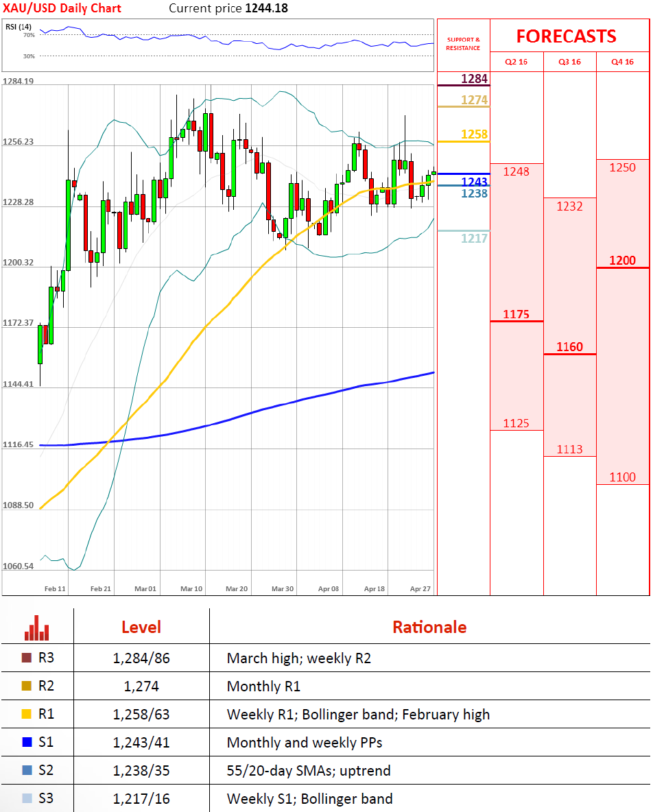
Task: Click the 1243 support level
Action: pyautogui.click(x=475, y=181)
